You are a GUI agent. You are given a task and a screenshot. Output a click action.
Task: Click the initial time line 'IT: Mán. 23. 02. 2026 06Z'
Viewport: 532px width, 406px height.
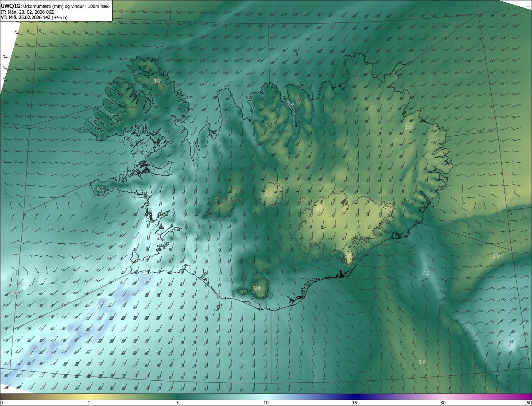(27, 12)
